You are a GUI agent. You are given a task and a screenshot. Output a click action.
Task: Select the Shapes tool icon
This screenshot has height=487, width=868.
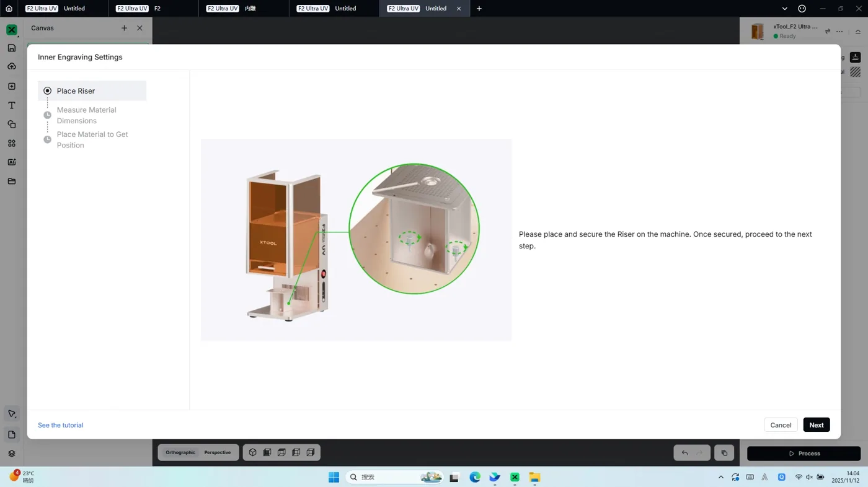(x=12, y=125)
